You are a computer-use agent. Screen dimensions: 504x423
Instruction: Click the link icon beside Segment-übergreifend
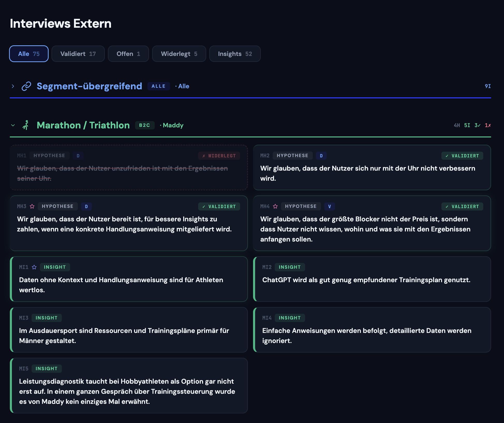26,86
